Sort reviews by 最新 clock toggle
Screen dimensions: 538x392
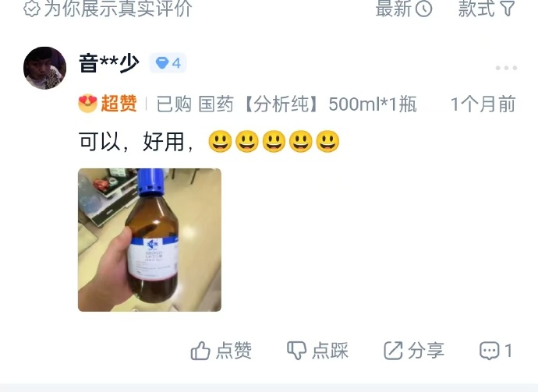click(404, 9)
